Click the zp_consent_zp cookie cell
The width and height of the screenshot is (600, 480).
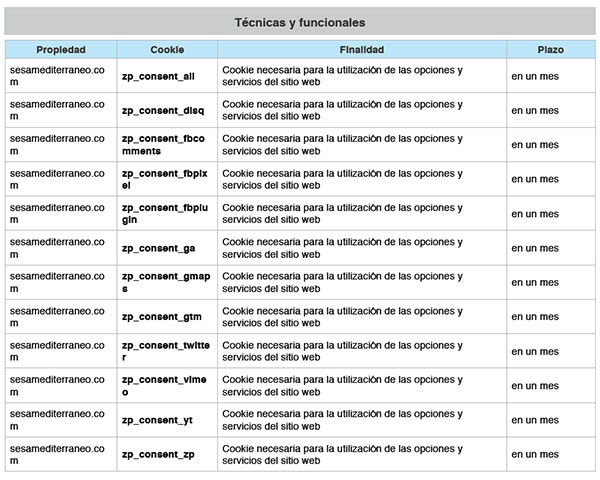pos(158,455)
